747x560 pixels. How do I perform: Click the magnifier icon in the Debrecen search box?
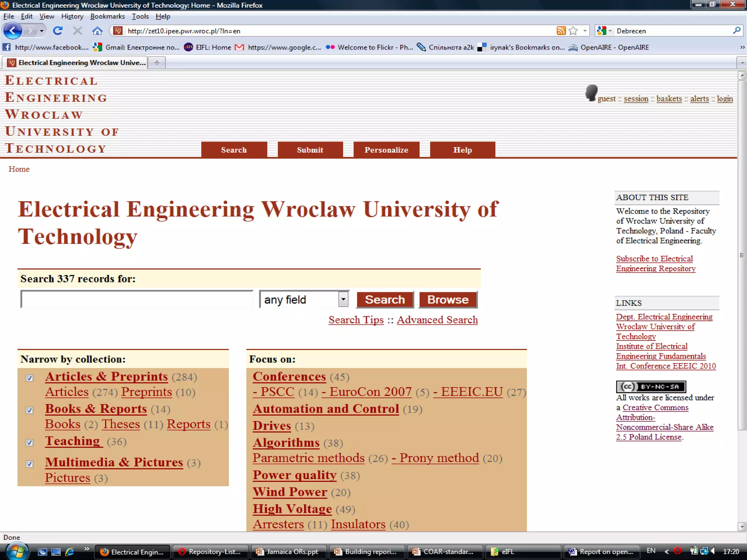point(736,31)
